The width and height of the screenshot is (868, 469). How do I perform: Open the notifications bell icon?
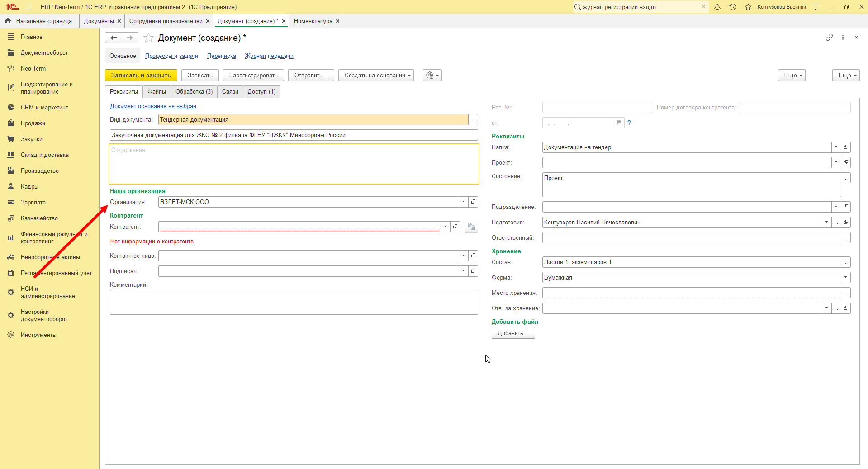(717, 7)
